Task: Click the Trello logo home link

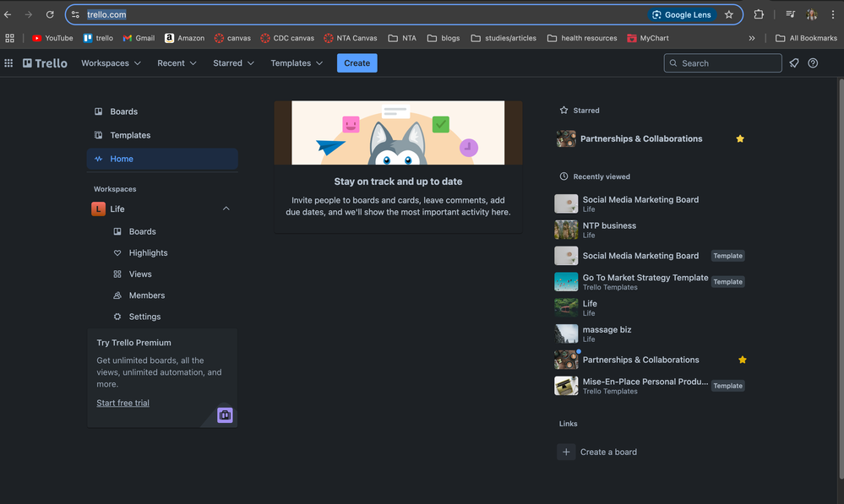Action: tap(46, 63)
